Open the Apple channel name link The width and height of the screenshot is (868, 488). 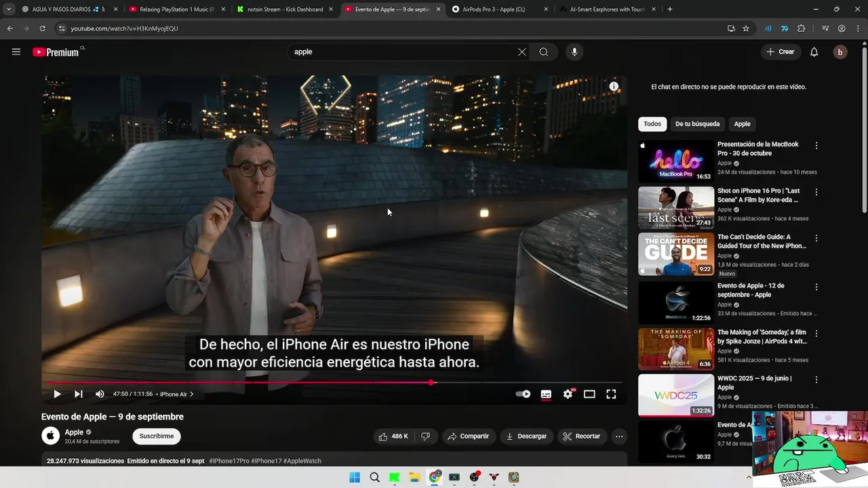[74, 432]
